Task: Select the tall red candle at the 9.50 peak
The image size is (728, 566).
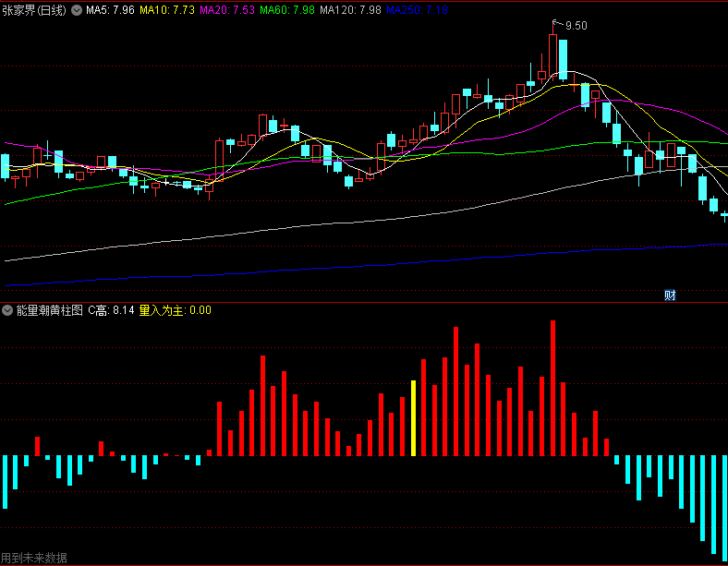Action: [552, 54]
